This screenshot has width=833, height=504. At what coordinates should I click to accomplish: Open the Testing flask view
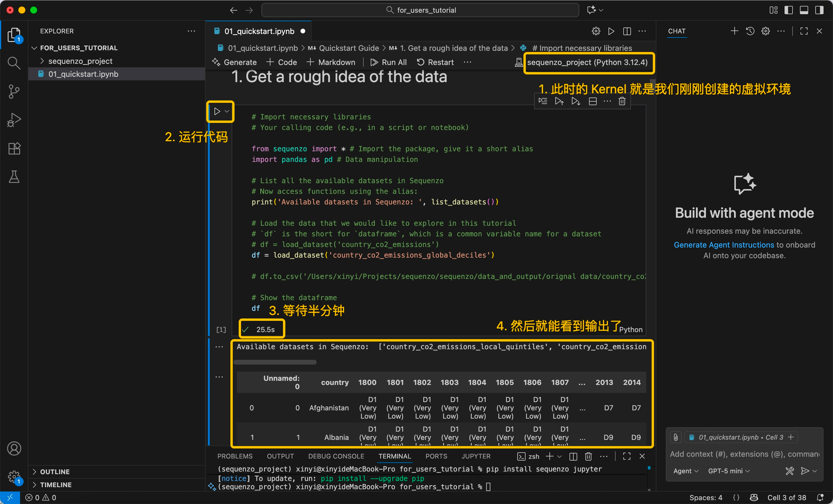14,177
